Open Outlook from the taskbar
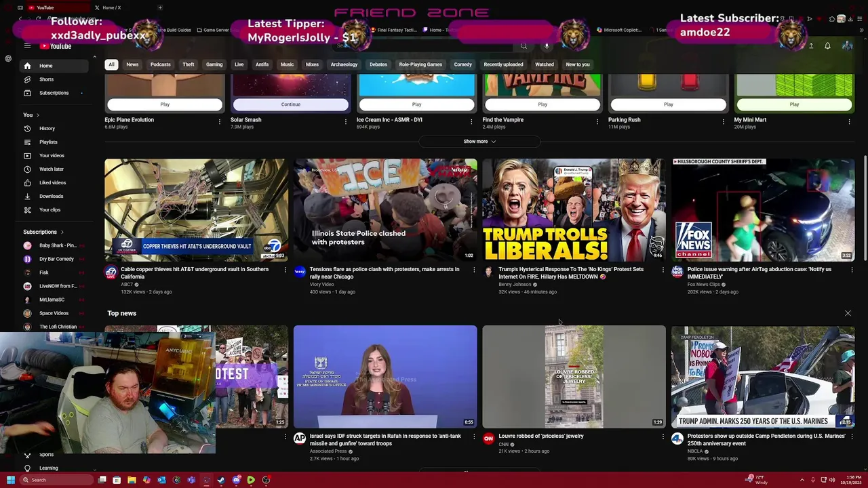868x488 pixels. 161,480
